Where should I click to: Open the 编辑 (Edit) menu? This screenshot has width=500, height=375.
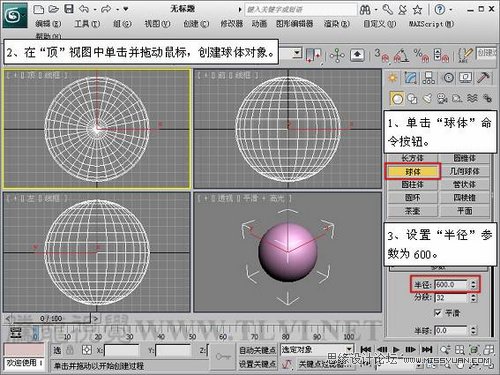(x=48, y=24)
